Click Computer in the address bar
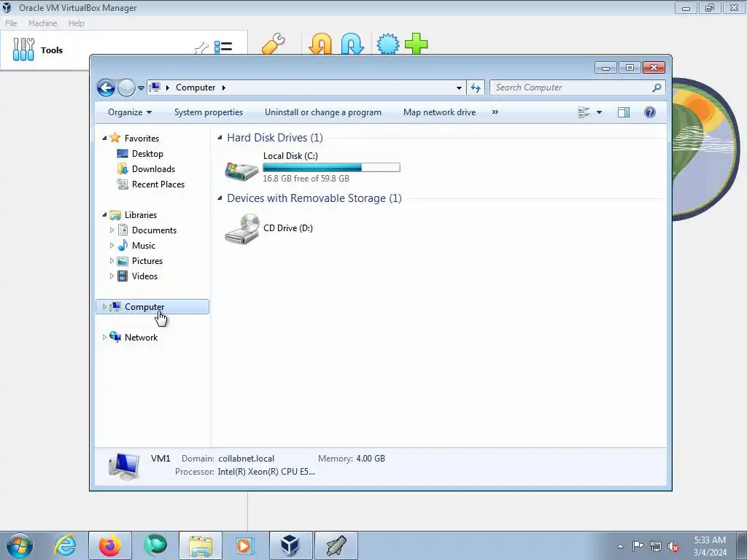This screenshot has height=560, width=747. 196,87
